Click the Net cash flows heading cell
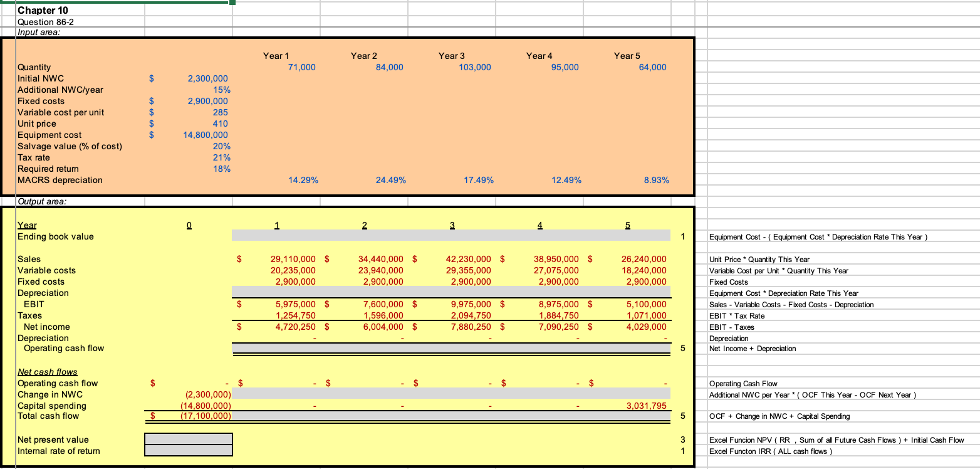Image resolution: width=980 pixels, height=469 pixels. pos(48,372)
